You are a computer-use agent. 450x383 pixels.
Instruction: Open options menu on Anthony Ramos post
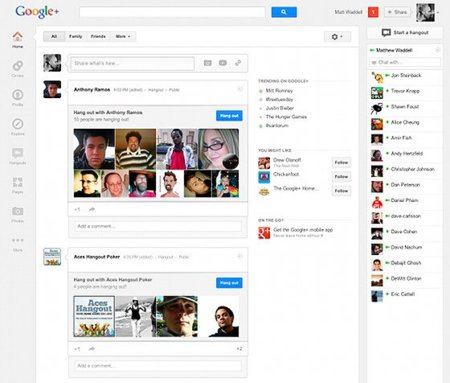pyautogui.click(x=239, y=89)
